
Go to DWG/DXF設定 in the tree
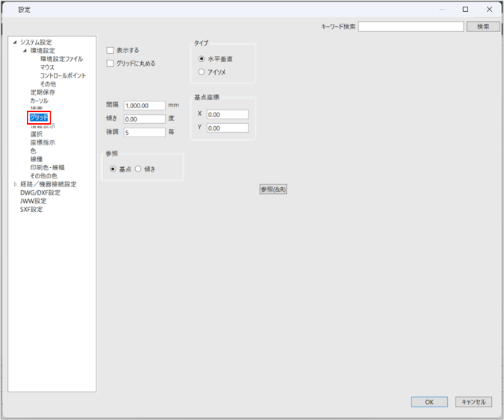[40, 192]
